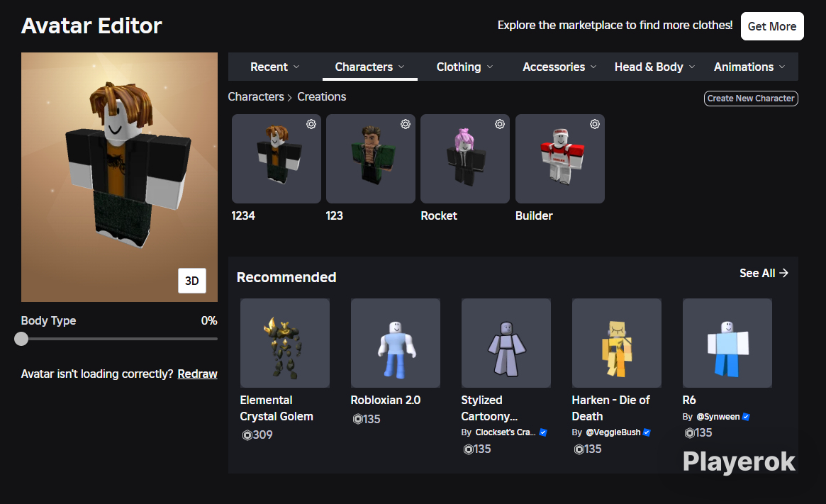
Task: Click the Builder character name
Action: tap(534, 216)
